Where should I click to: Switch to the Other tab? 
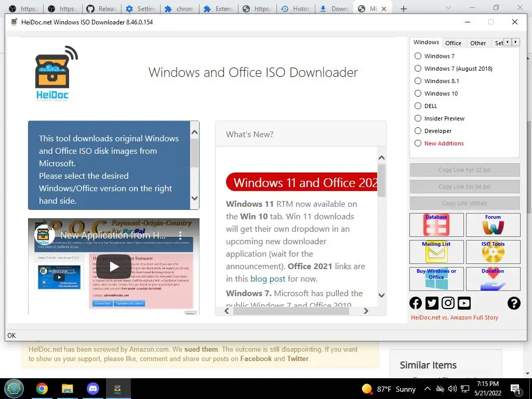478,43
